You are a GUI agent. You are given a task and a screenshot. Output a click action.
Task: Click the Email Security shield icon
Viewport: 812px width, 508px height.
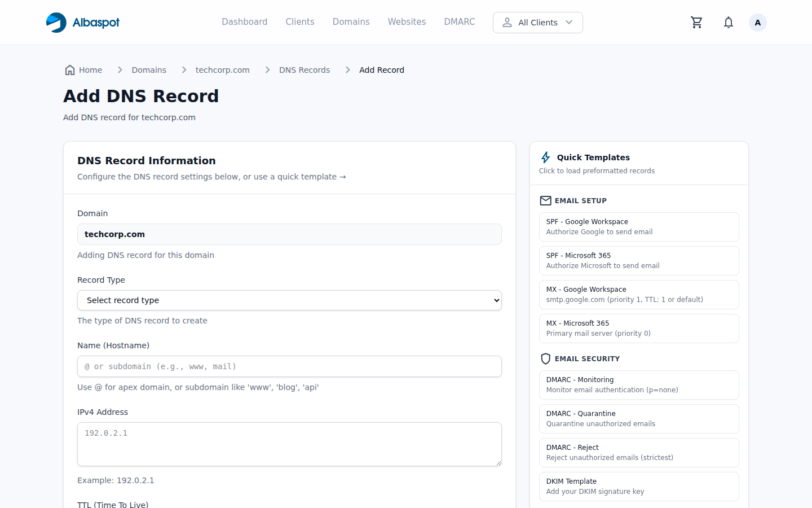point(545,358)
